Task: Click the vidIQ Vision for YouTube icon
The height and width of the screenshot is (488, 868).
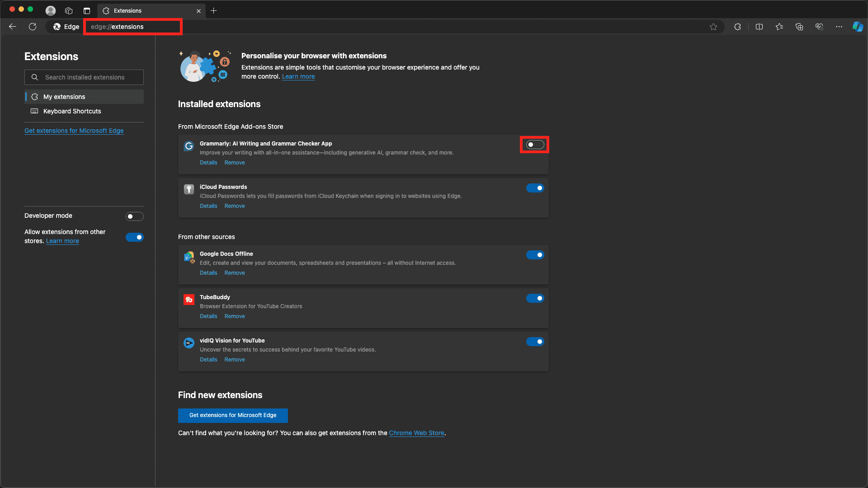Action: [189, 343]
